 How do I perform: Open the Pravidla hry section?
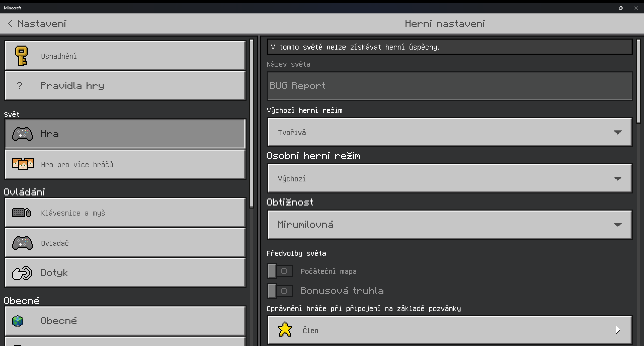(x=125, y=85)
